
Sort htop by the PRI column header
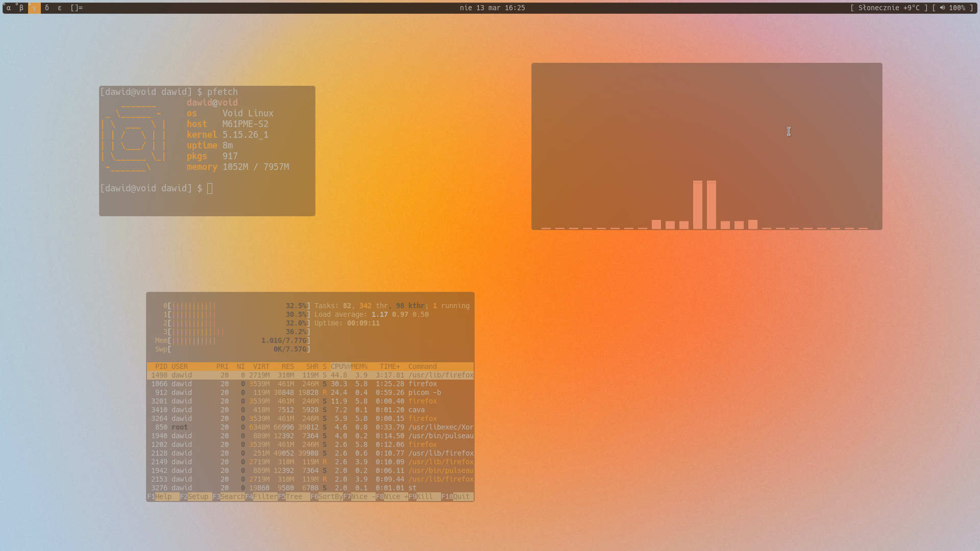point(223,366)
